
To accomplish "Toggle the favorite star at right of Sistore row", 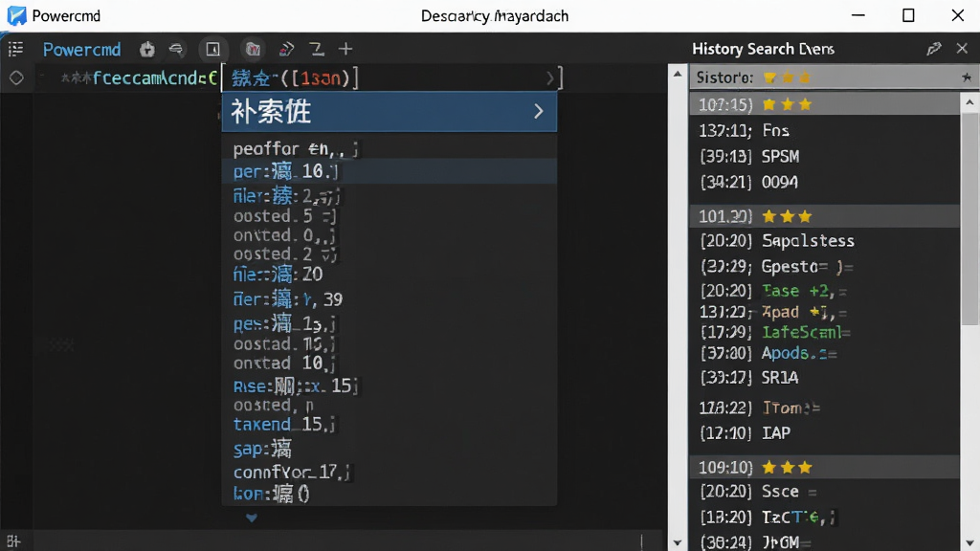I will pyautogui.click(x=967, y=77).
